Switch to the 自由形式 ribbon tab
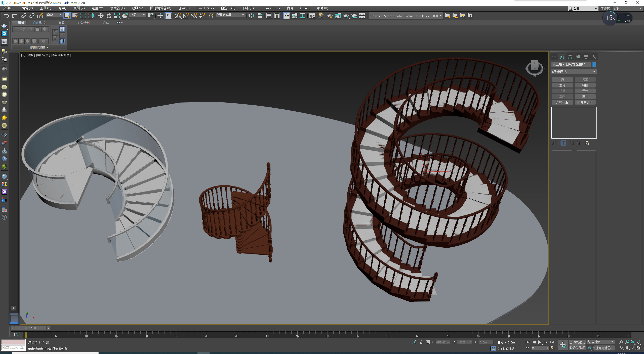 (x=39, y=23)
